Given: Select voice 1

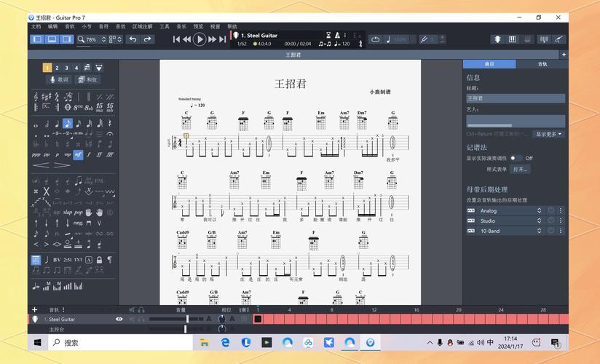Looking at the screenshot, I should tap(47, 68).
